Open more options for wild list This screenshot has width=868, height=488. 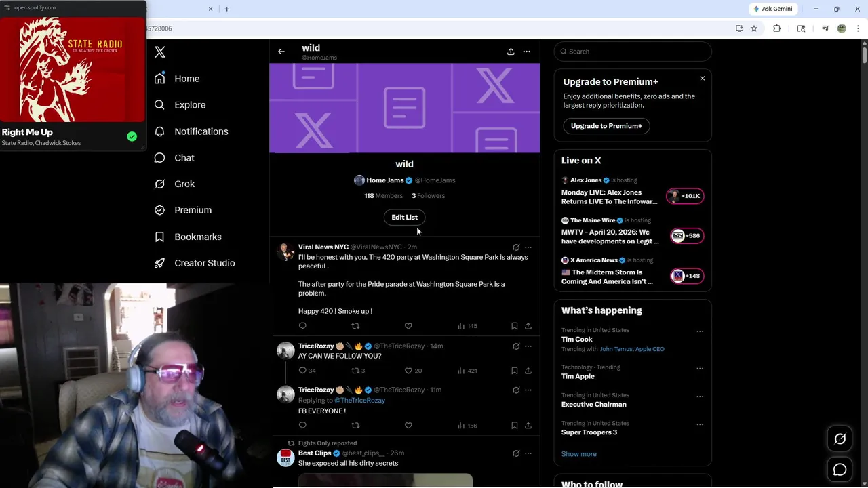(x=526, y=52)
